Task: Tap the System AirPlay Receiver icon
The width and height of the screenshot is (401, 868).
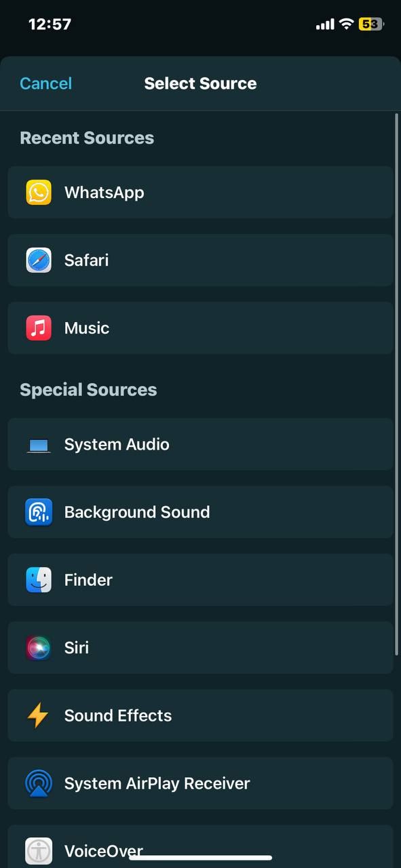Action: click(39, 783)
